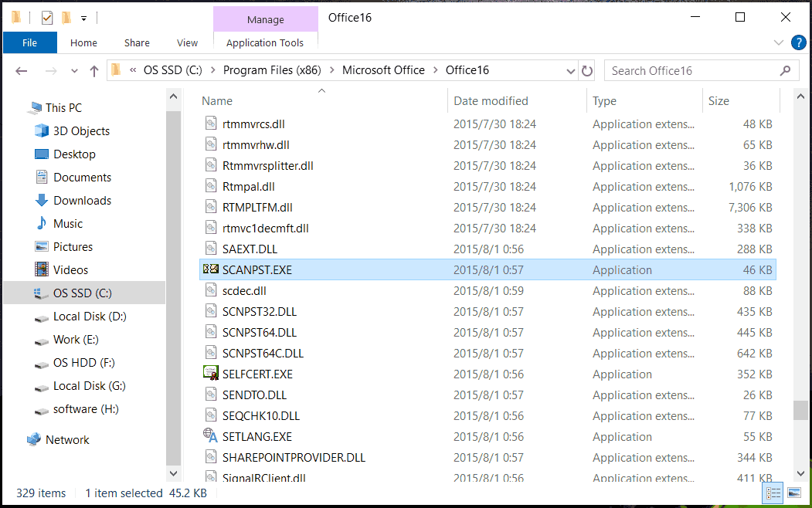The height and width of the screenshot is (508, 812).
Task: Open the Home ribbon tab
Action: click(83, 42)
